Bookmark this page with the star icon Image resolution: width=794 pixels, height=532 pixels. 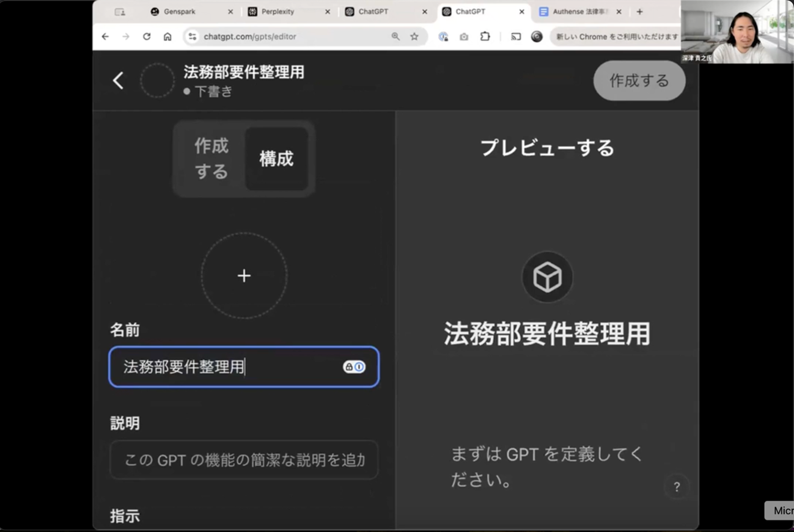[x=414, y=37]
